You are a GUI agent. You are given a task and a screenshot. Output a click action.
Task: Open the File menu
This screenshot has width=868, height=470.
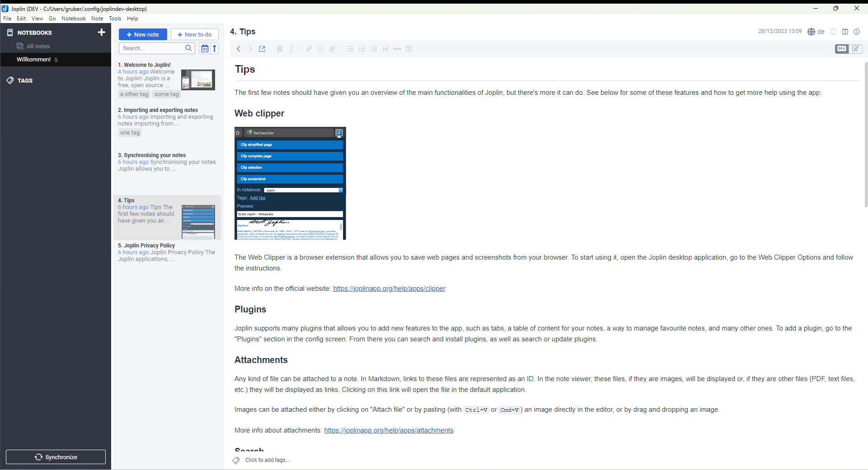pos(7,19)
